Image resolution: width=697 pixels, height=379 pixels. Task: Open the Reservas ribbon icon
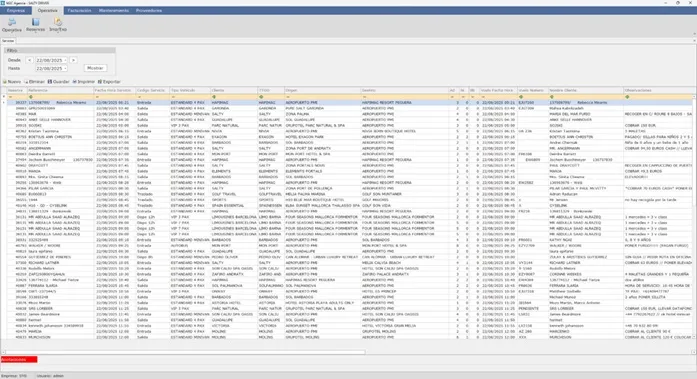tap(36, 24)
